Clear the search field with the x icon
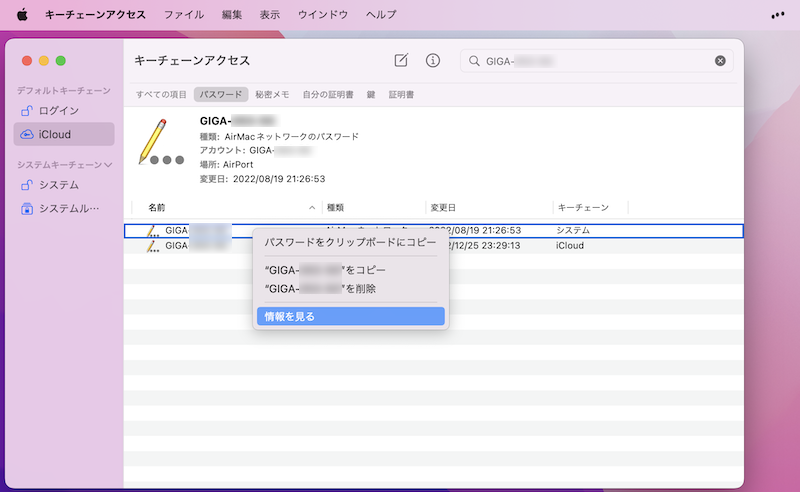The width and height of the screenshot is (800, 492). pyautogui.click(x=720, y=61)
